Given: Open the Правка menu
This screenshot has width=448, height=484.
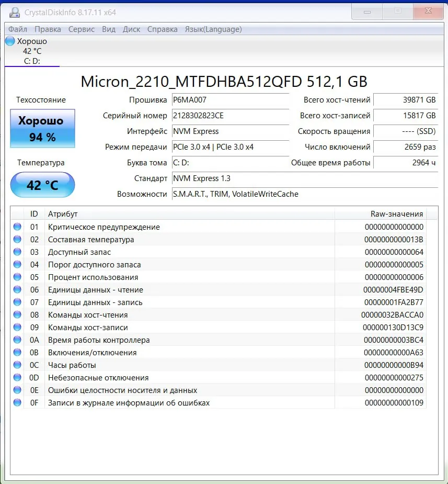Looking at the screenshot, I should point(48,29).
